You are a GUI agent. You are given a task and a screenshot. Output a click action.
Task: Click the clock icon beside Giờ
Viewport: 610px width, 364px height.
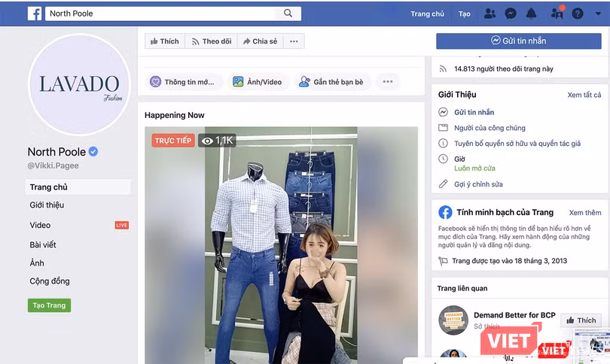click(x=443, y=159)
